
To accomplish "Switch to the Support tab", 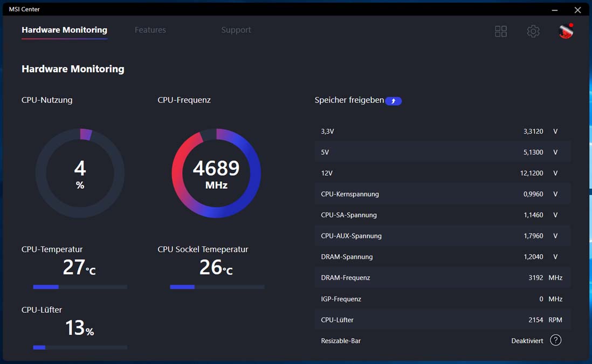I will coord(236,30).
